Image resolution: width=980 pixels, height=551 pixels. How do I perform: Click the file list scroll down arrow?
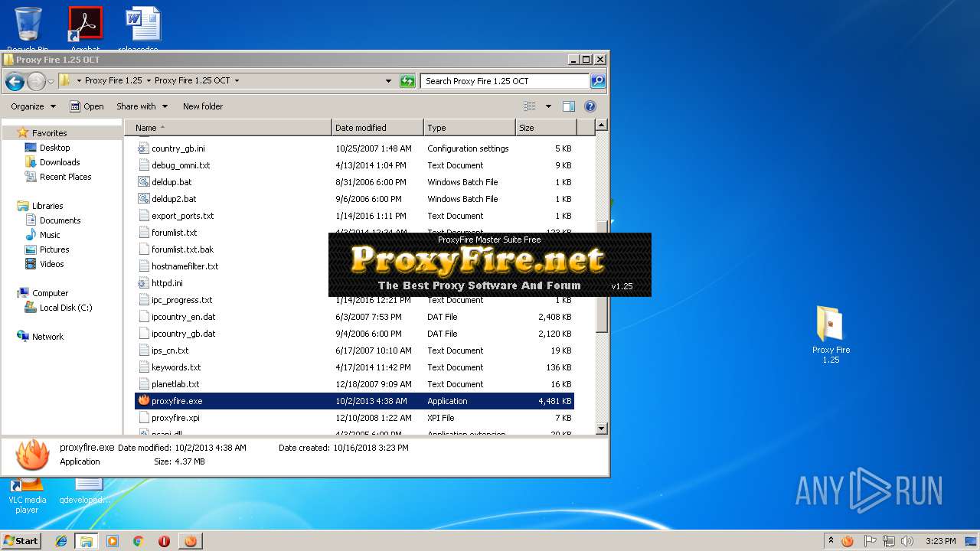602,429
